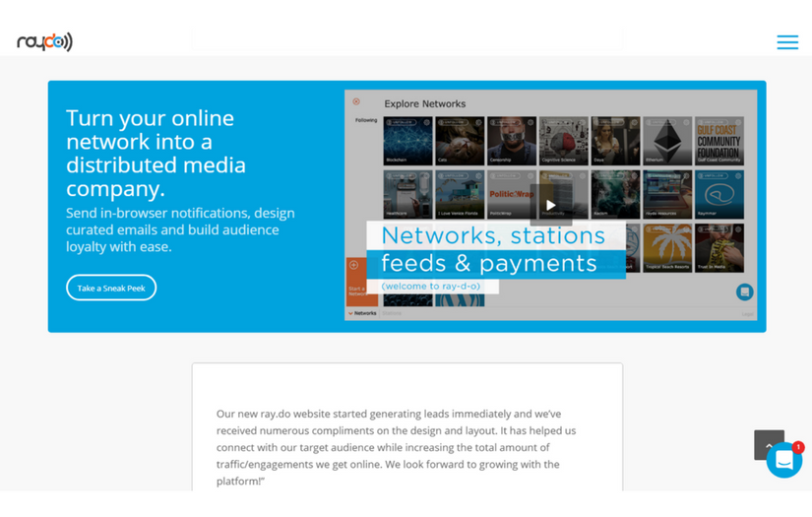
Task: Open Gulf Coast Community Foundation tile
Action: [x=719, y=141]
